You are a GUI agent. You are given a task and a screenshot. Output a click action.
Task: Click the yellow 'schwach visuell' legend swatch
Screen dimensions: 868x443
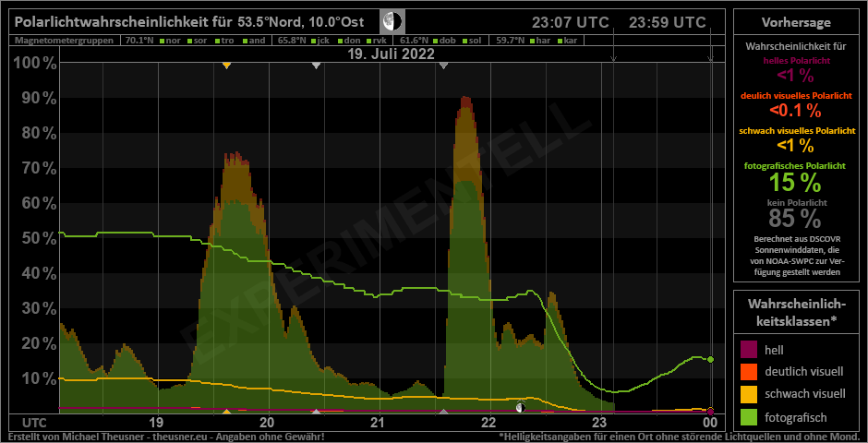pos(750,394)
